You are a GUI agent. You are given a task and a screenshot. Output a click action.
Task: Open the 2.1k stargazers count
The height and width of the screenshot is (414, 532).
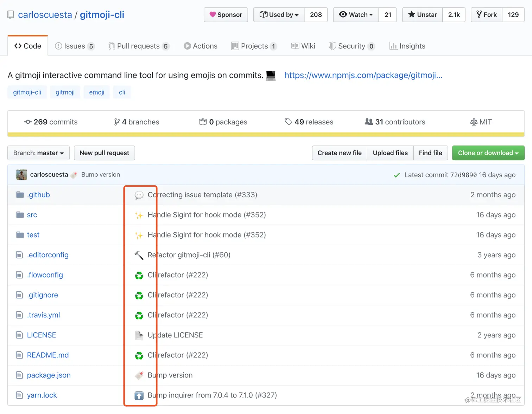454,15
